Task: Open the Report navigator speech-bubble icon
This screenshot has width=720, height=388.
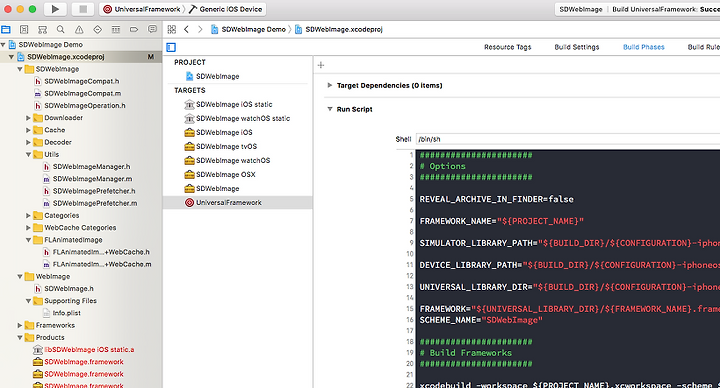Action: [x=152, y=29]
